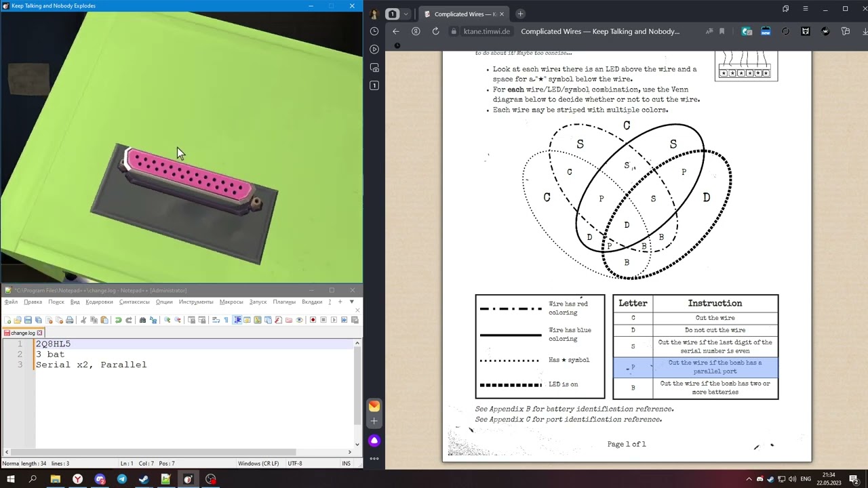Open the browser downloads icon

865,31
